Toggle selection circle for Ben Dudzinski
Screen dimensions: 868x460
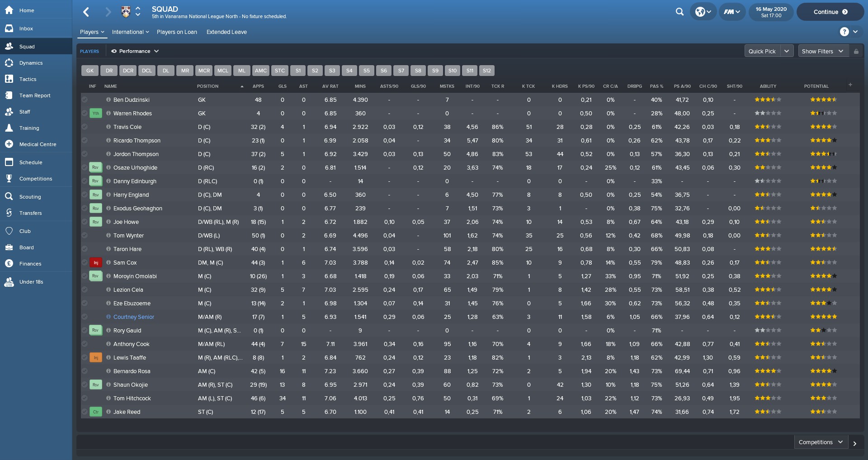pyautogui.click(x=85, y=100)
